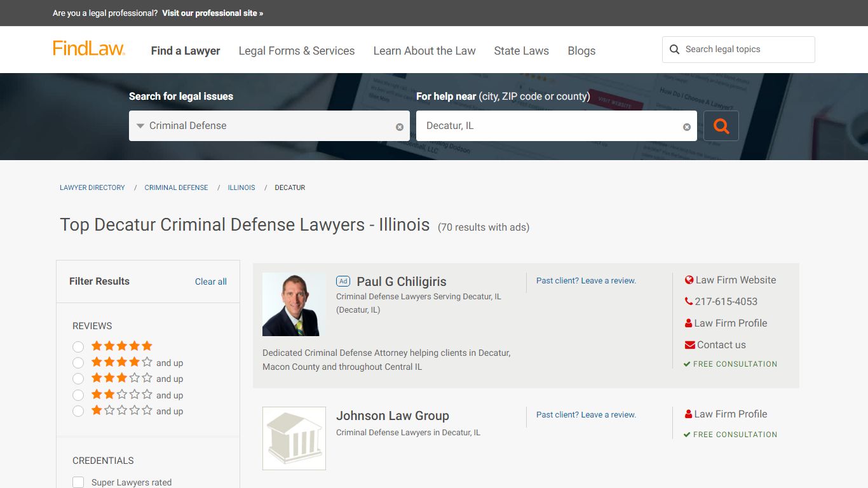Click the Lawyer Directory breadcrumb
The image size is (868, 488).
(92, 187)
